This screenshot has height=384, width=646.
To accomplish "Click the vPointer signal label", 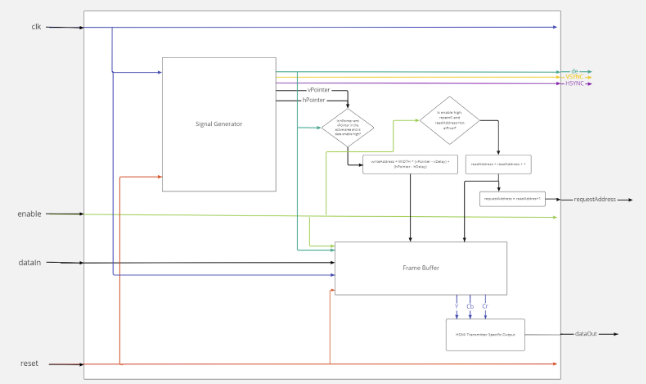I will (x=318, y=90).
